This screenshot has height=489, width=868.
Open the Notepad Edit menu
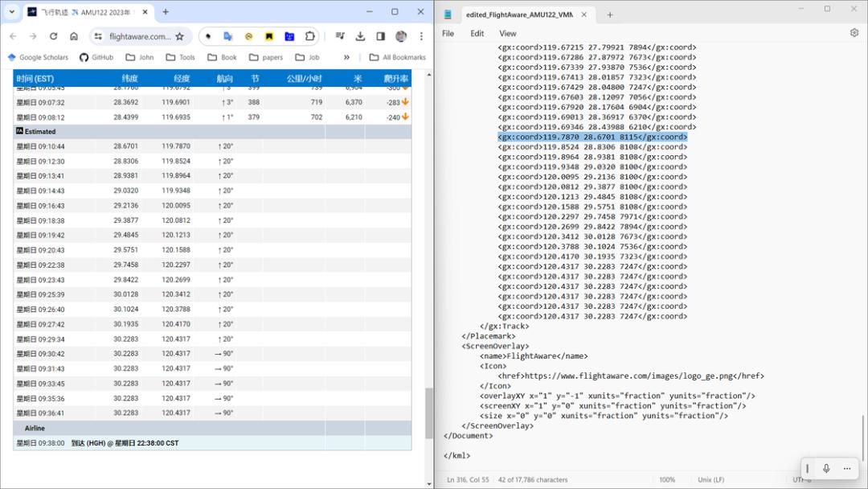(477, 33)
